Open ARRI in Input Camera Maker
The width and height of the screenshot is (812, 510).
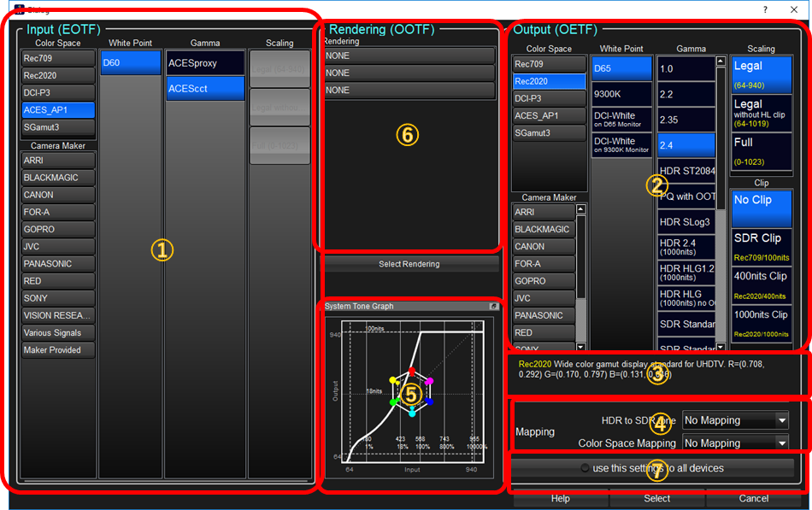click(x=58, y=161)
